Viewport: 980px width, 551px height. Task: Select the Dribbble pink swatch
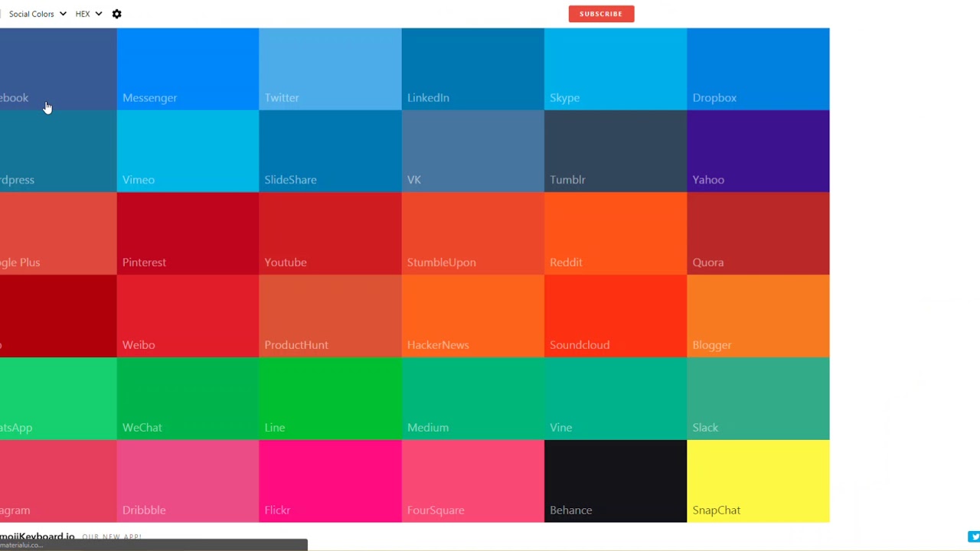[x=188, y=481]
